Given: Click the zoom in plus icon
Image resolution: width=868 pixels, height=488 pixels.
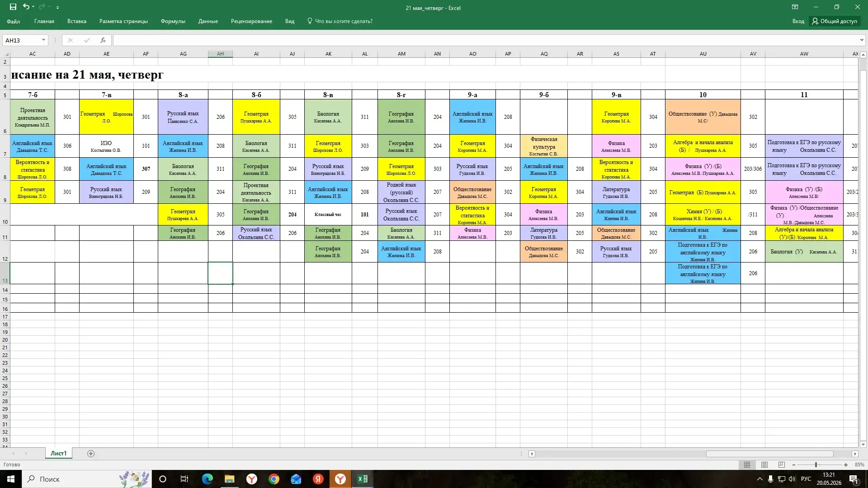Looking at the screenshot, I should [846, 465].
